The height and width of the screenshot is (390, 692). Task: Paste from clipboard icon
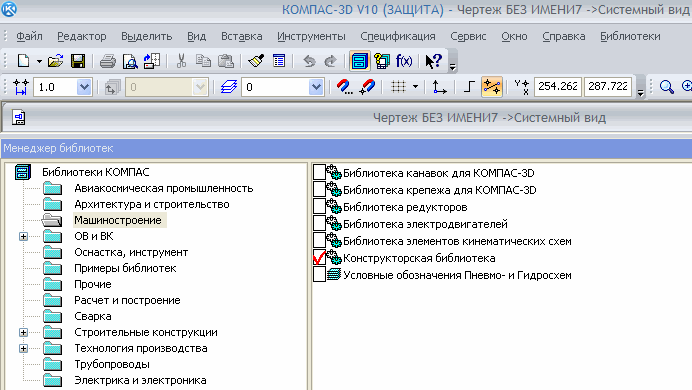pos(226,61)
